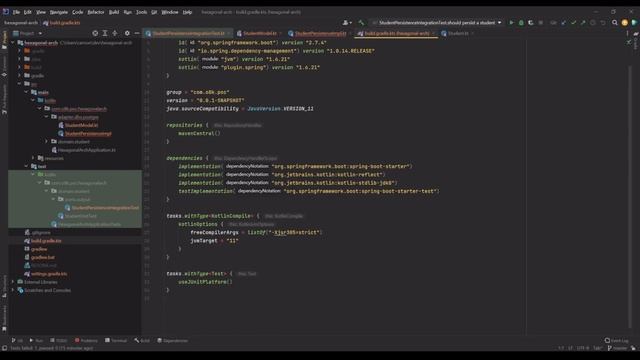Open the editor tabs more-options menu
This screenshot has width=640, height=360.
tap(627, 33)
